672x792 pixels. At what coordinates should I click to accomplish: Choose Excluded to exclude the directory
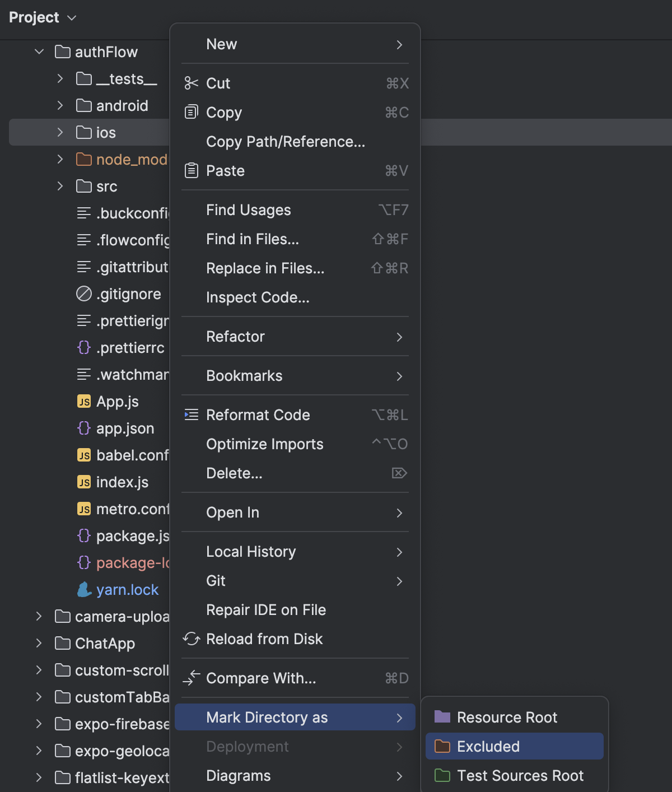coord(487,746)
